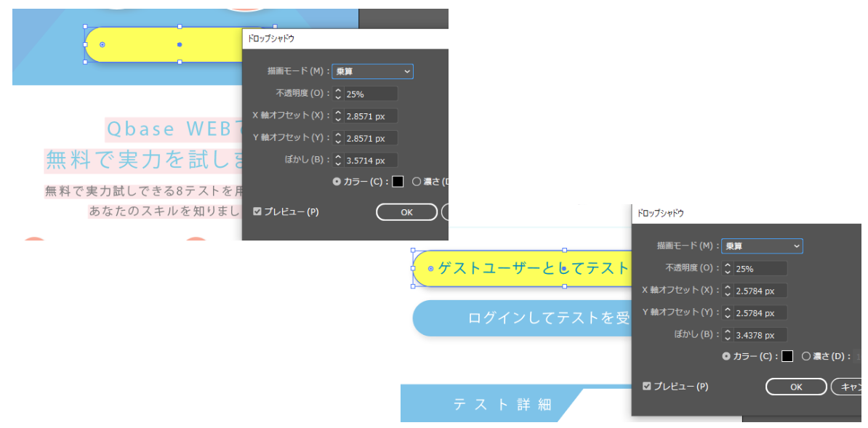Image resolution: width=868 pixels, height=428 pixels.
Task: Open the 描画モード dropdown in the right dialog
Action: [x=762, y=246]
